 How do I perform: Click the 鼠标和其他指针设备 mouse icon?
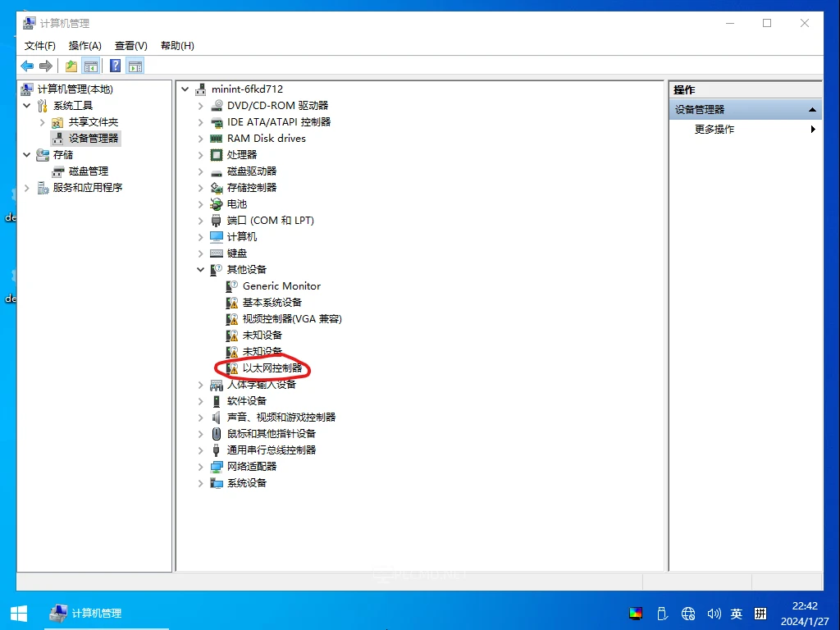(217, 433)
